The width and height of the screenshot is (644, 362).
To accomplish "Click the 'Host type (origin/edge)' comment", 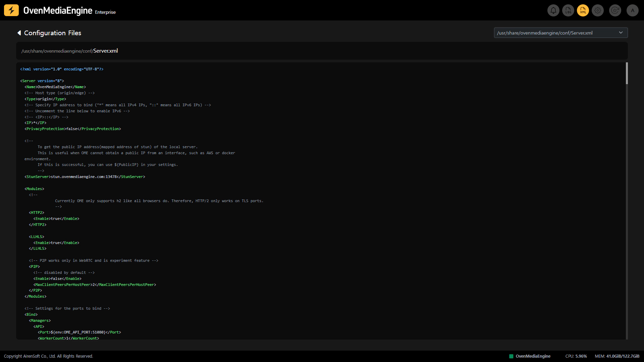I will 60,93.
